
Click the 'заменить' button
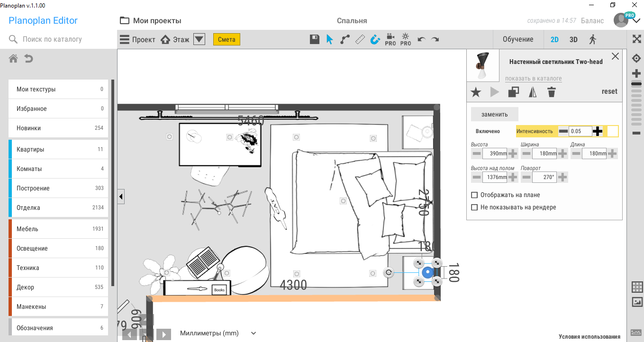coord(495,114)
